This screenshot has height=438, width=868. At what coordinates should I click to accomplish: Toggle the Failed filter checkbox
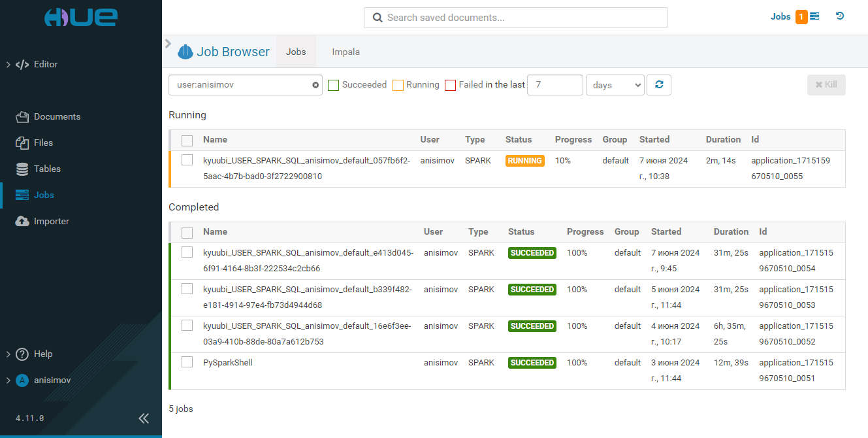tap(450, 85)
